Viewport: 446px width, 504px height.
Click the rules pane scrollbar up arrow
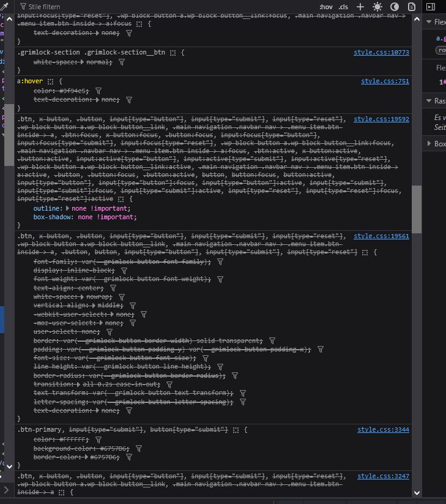[x=417, y=19]
